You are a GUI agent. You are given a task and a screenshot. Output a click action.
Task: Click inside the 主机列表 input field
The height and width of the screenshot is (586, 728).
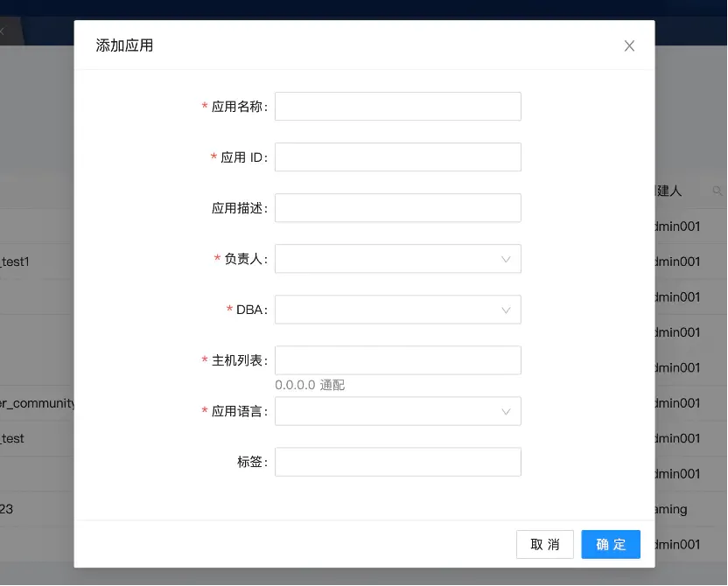(x=397, y=359)
